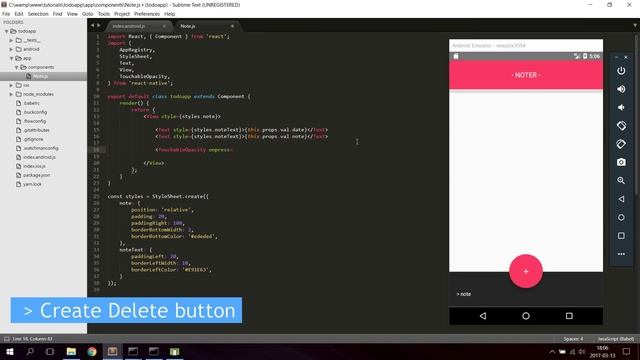Click emulator toolbar overview square icon
This screenshot has height=360, width=640.
coord(621,236)
